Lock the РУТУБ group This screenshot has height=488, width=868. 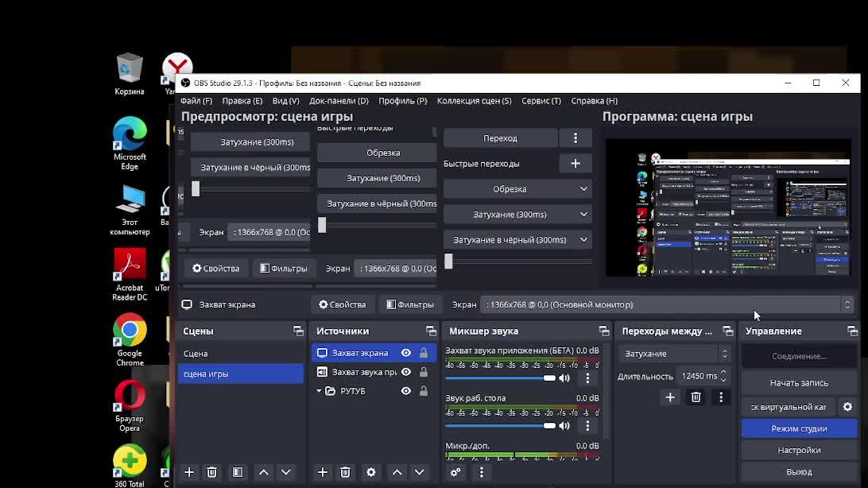coord(424,390)
